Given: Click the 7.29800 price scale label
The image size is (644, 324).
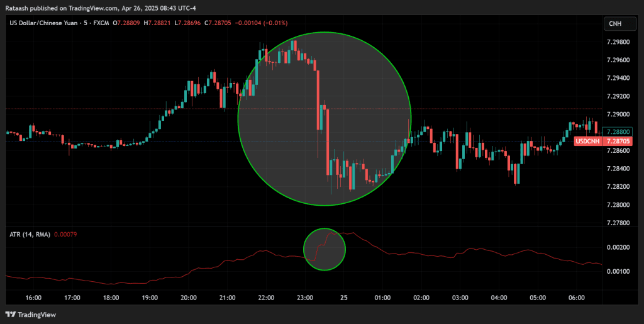Looking at the screenshot, I should [618, 42].
